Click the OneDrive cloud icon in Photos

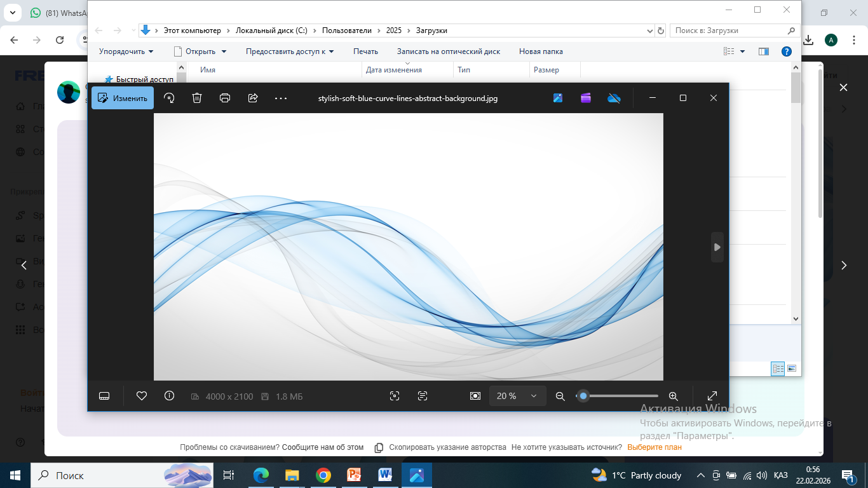point(614,98)
